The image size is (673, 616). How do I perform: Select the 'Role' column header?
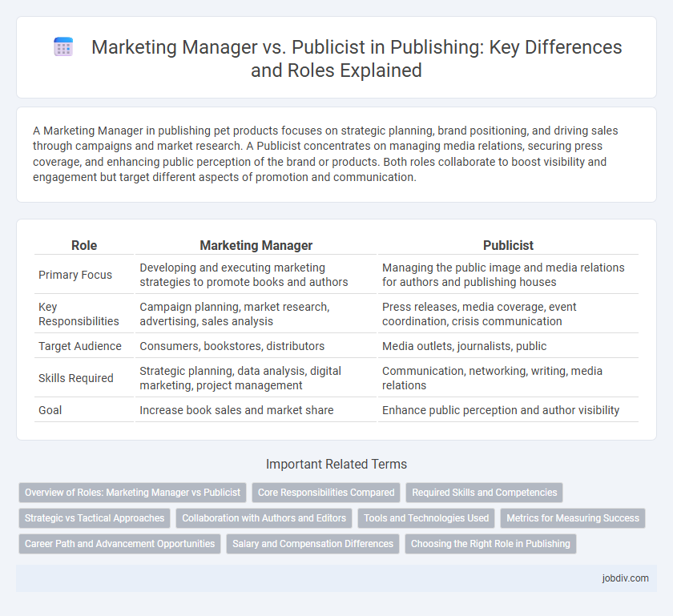click(84, 245)
